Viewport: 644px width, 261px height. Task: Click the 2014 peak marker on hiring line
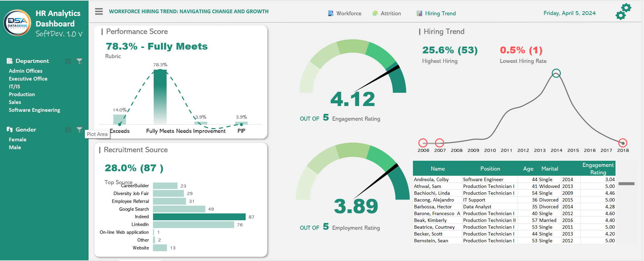556,73
